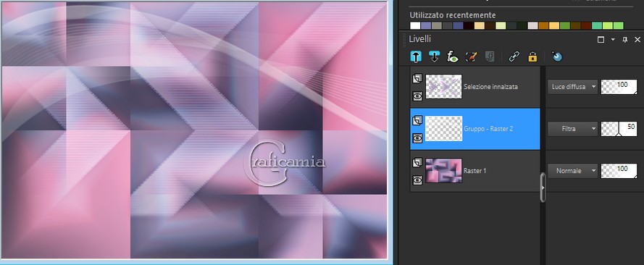644x265 pixels.
Task: Click the move layer up icon
Action: 416,56
